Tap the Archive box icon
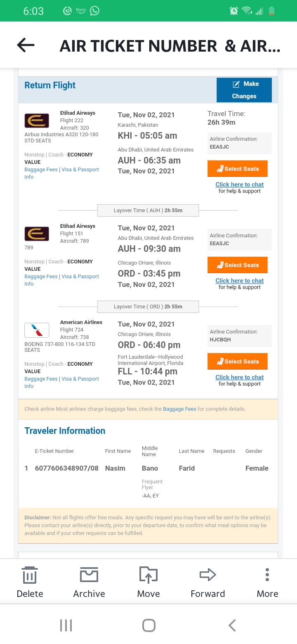297x644 pixels. click(89, 575)
